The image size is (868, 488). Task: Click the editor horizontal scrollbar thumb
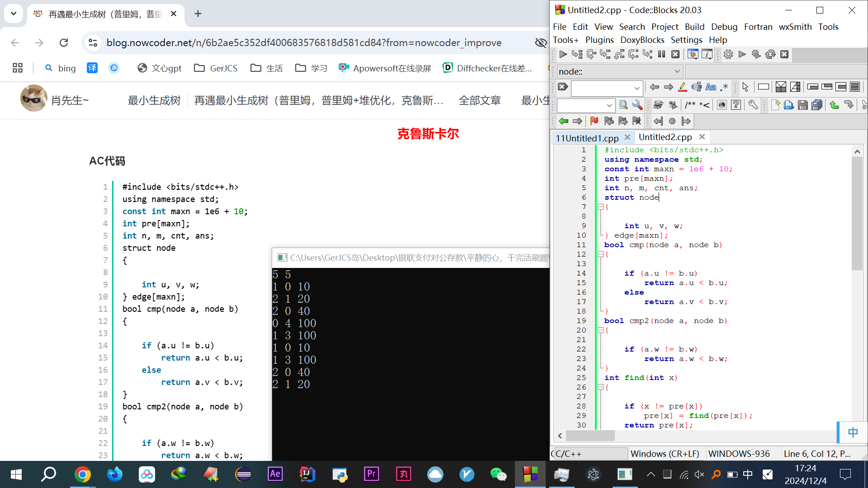(x=590, y=436)
